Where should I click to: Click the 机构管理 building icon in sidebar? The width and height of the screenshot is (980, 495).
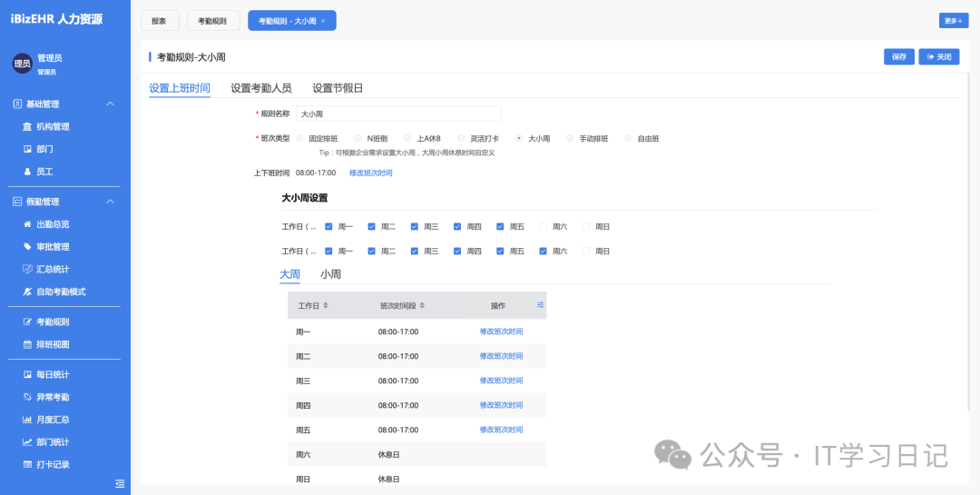27,127
